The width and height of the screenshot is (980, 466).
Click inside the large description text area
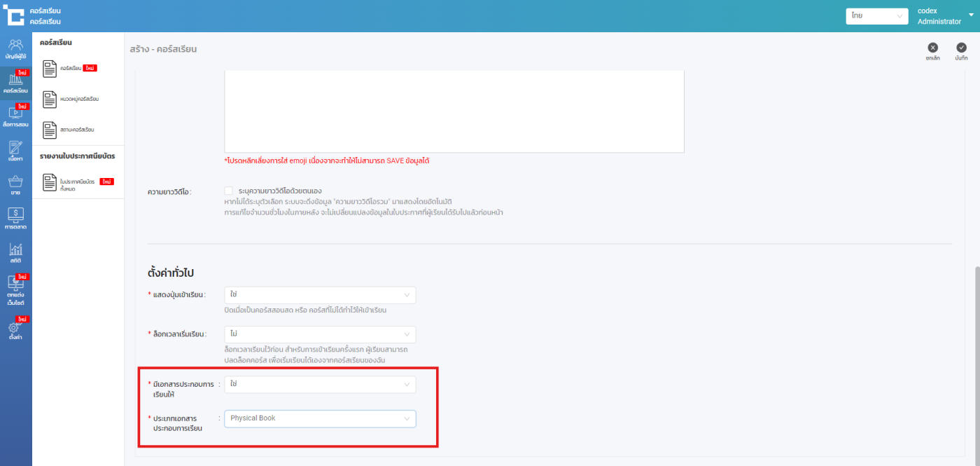454,112
